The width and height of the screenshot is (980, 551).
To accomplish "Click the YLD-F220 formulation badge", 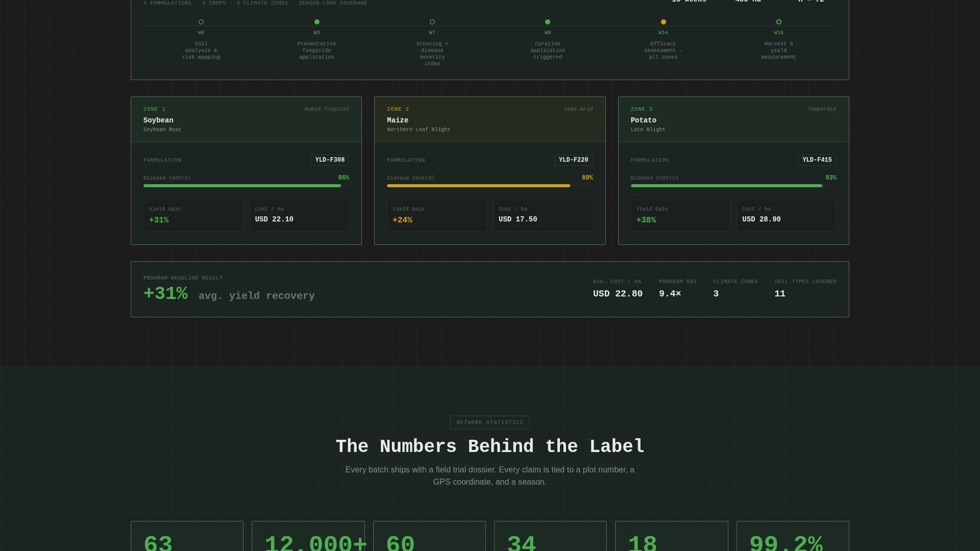I will coord(573,160).
